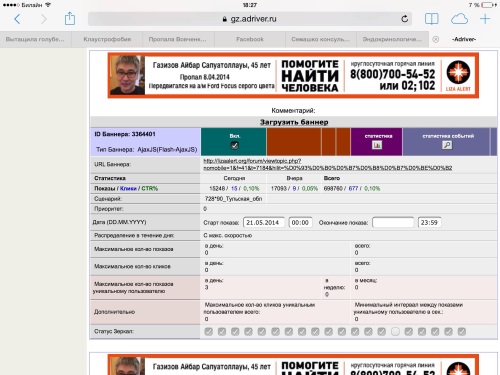Click the Вчера column header

(294, 178)
